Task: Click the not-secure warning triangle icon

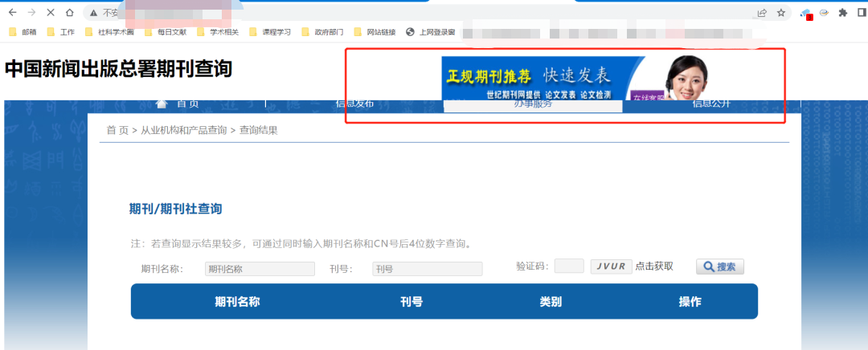Action: coord(93,13)
